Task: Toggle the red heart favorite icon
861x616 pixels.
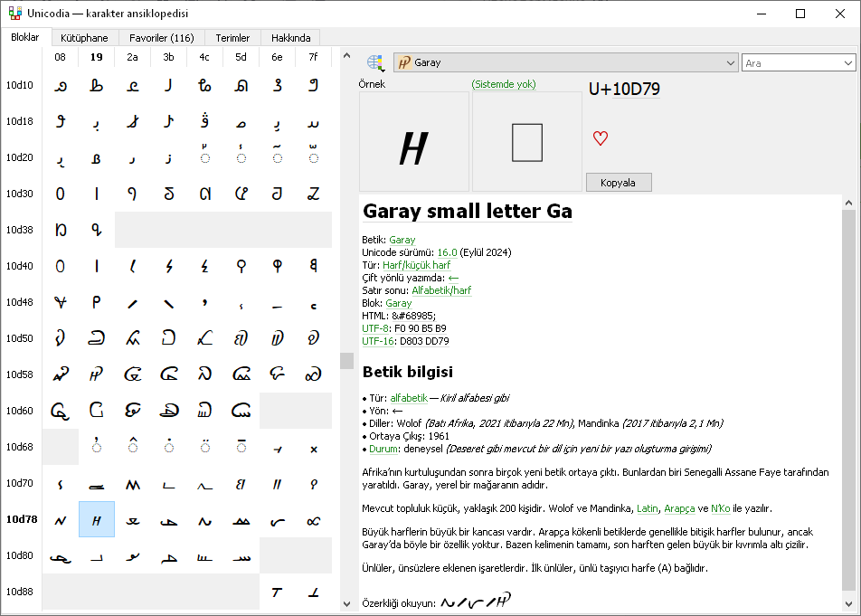Action: (x=601, y=138)
